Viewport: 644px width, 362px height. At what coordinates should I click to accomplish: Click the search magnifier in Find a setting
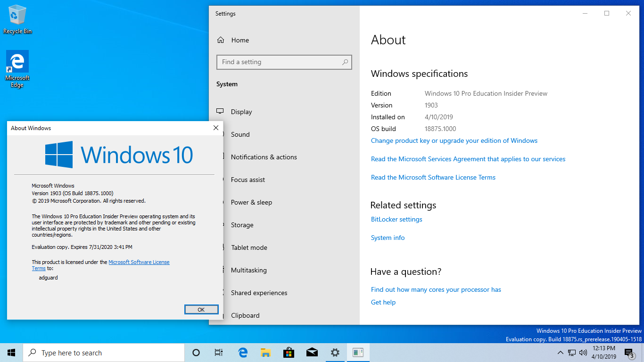coord(345,62)
